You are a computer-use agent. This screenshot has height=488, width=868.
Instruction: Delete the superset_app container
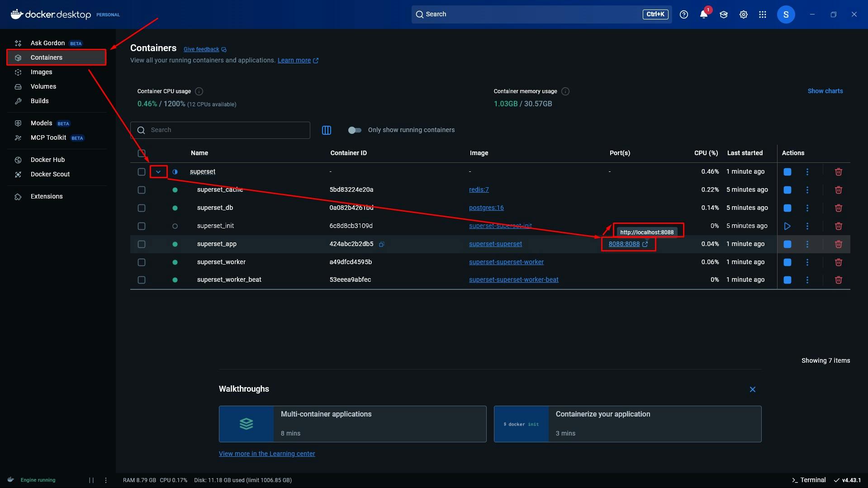839,244
